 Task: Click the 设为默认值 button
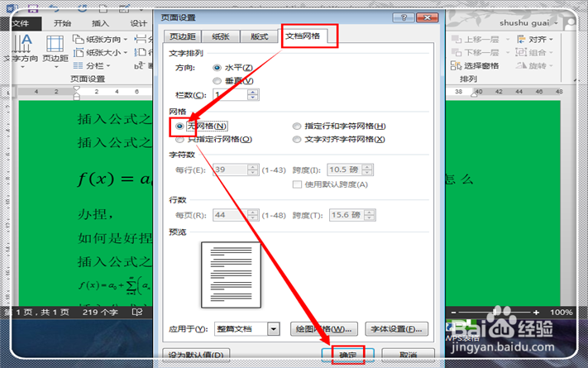point(196,355)
